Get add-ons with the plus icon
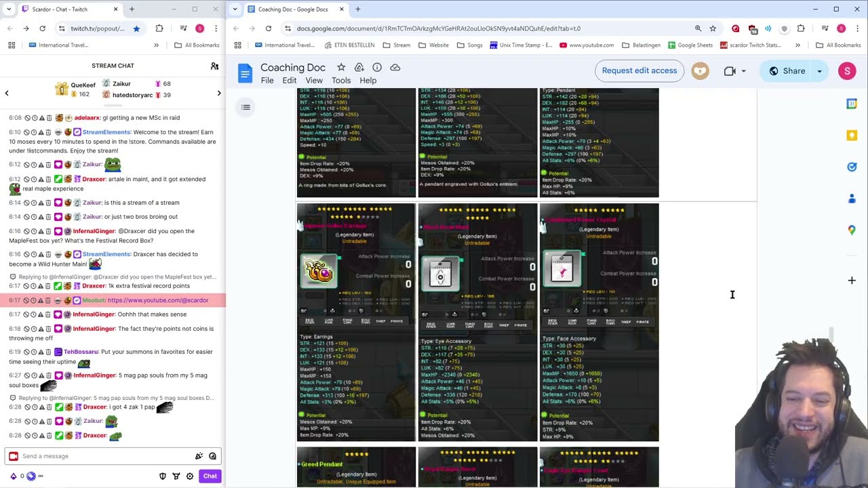Screen dimensions: 868x488 852,280
